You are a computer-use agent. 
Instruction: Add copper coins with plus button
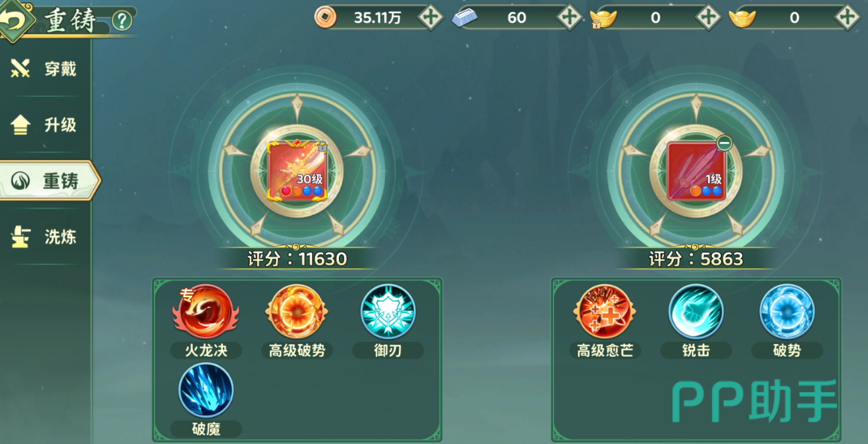pos(430,17)
